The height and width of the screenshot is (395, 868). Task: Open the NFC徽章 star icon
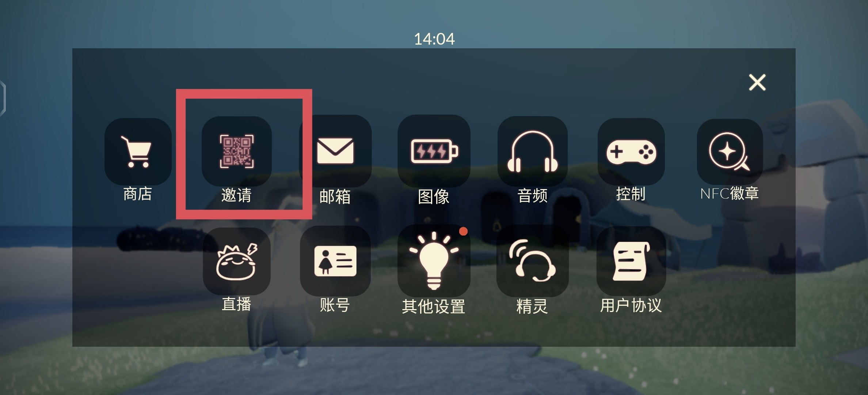click(730, 151)
